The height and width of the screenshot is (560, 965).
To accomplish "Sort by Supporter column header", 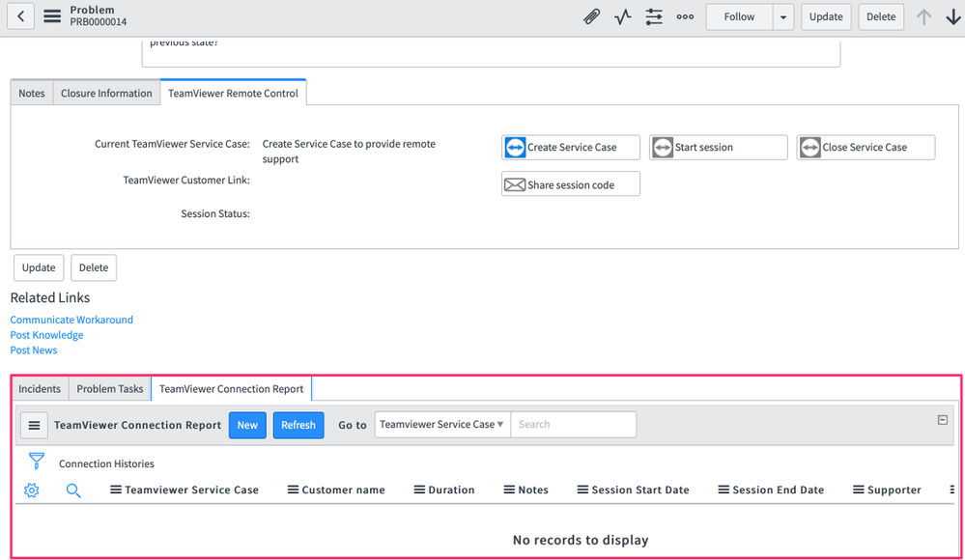I will pos(894,490).
